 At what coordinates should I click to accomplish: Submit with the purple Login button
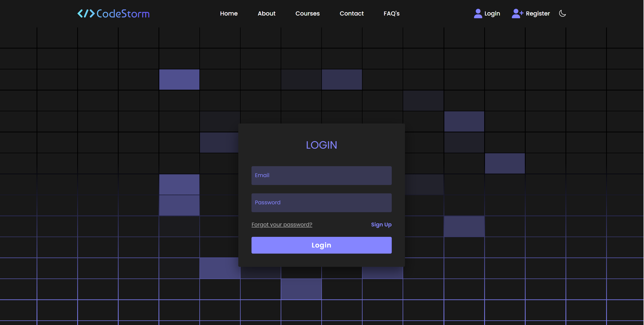(321, 245)
